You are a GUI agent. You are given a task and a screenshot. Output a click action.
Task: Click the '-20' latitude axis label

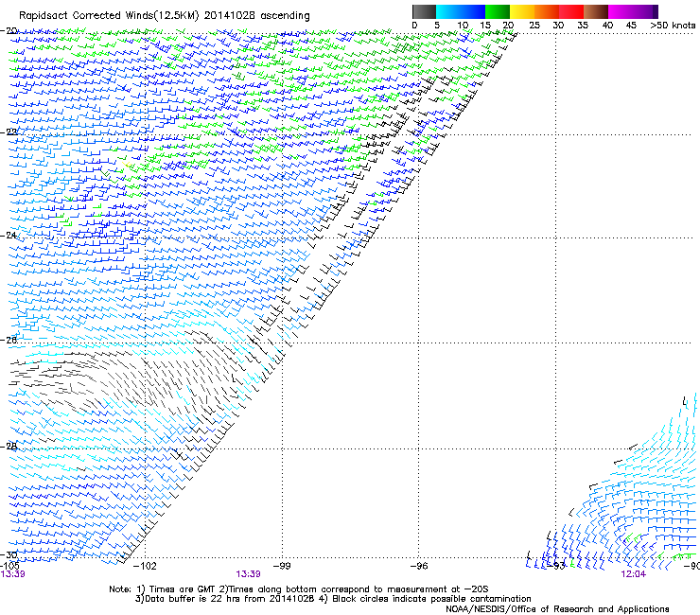click(9, 31)
